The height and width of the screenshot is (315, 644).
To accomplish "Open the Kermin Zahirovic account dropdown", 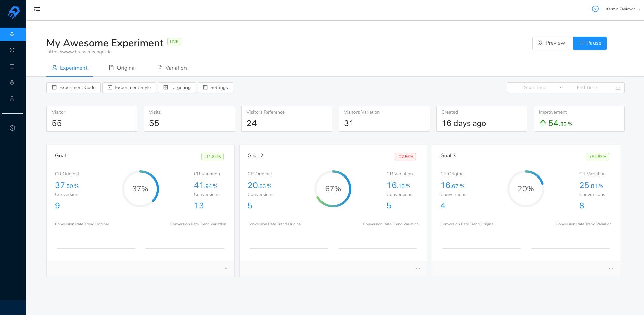I will pos(622,9).
